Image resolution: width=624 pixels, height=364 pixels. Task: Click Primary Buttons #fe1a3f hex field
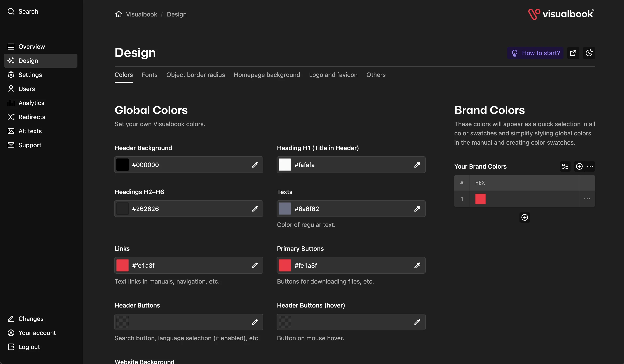click(352, 266)
